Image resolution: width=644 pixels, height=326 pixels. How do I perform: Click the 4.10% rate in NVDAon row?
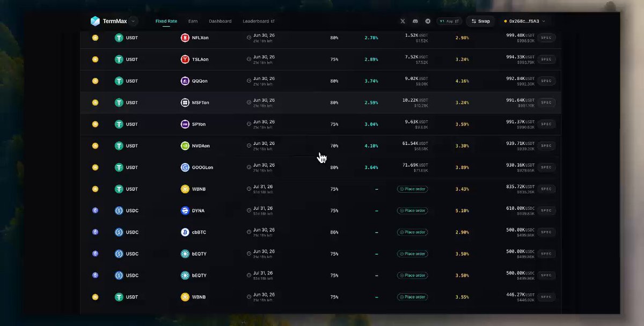371,146
